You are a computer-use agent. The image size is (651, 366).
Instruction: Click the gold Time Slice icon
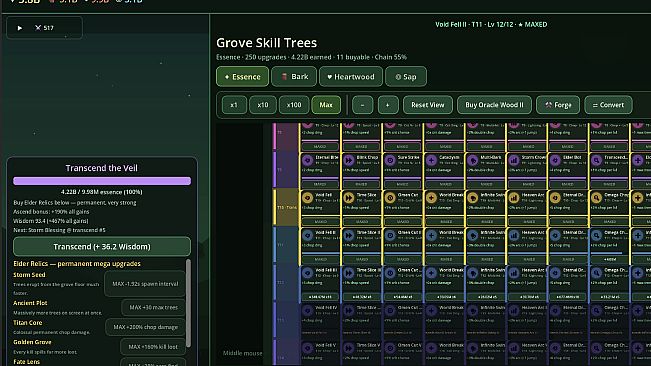pyautogui.click(x=349, y=198)
